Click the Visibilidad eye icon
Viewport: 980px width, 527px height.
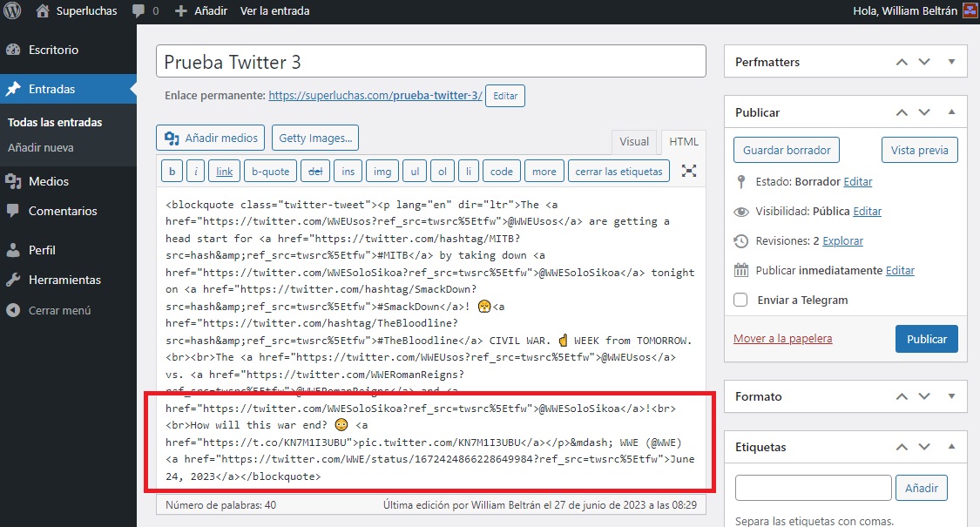(x=741, y=212)
